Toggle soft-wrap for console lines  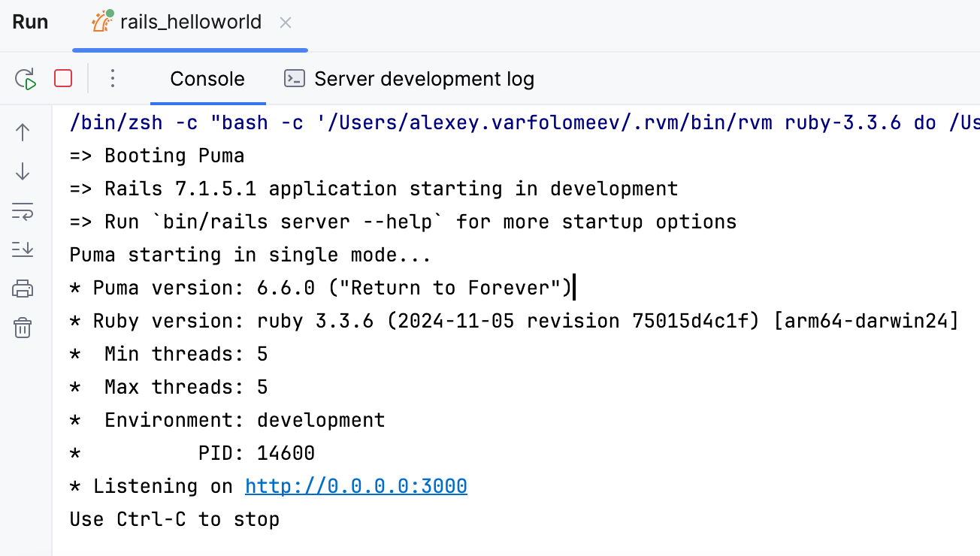pyautogui.click(x=23, y=211)
